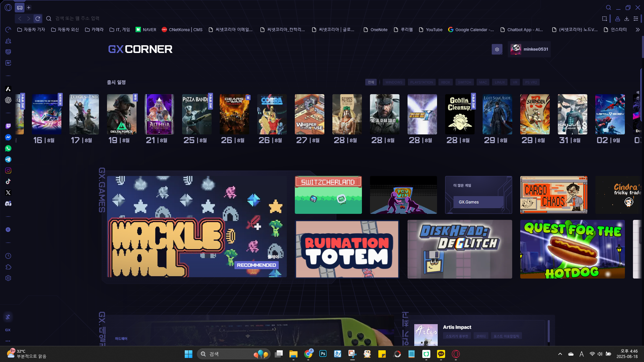
Task: Open GX Control speedometer panel
Action: pyautogui.click(x=8, y=29)
